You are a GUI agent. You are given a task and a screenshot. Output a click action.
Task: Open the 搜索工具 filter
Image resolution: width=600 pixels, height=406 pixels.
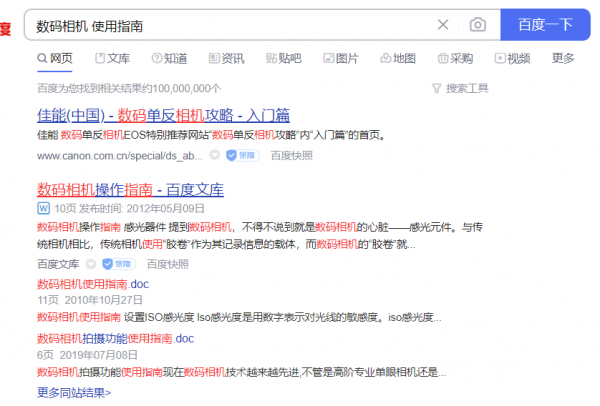tap(460, 88)
